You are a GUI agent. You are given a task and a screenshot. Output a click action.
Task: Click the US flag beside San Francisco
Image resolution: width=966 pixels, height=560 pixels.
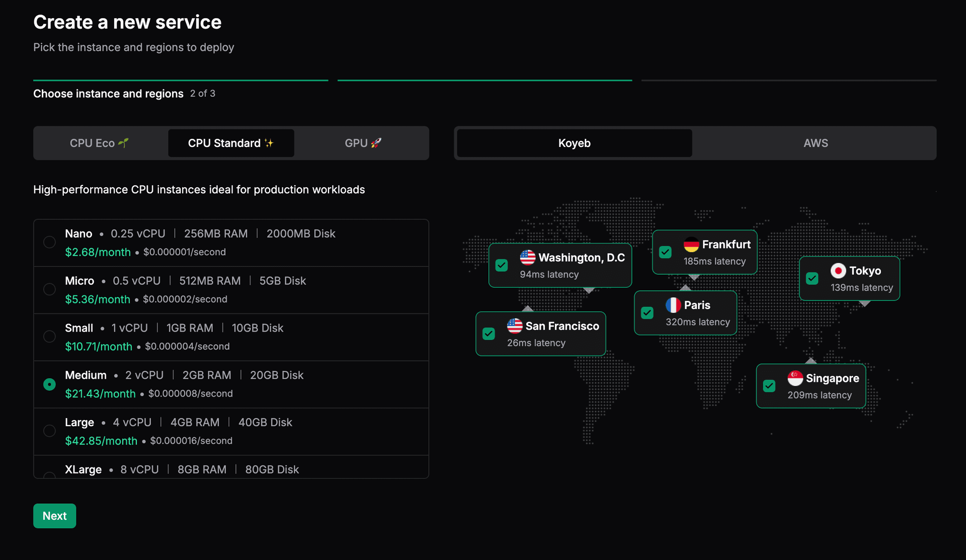[x=514, y=326]
